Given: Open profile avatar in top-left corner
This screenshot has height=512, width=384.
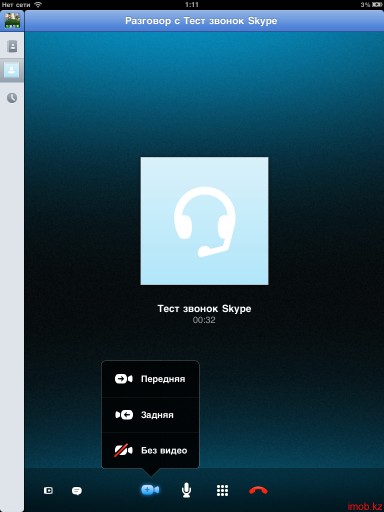Looking at the screenshot, I should tap(12, 21).
